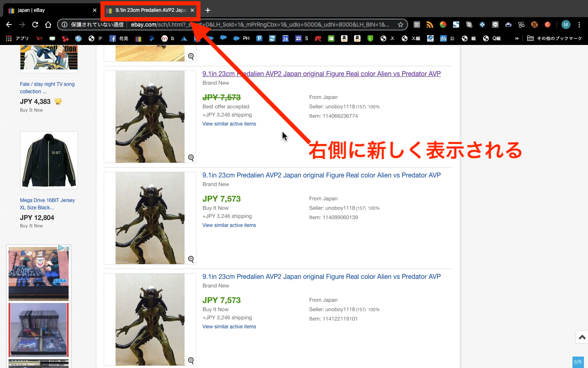Viewport: 588px width, 368px height.
Task: Open the PayPal bookmark icon
Action: 151,38
